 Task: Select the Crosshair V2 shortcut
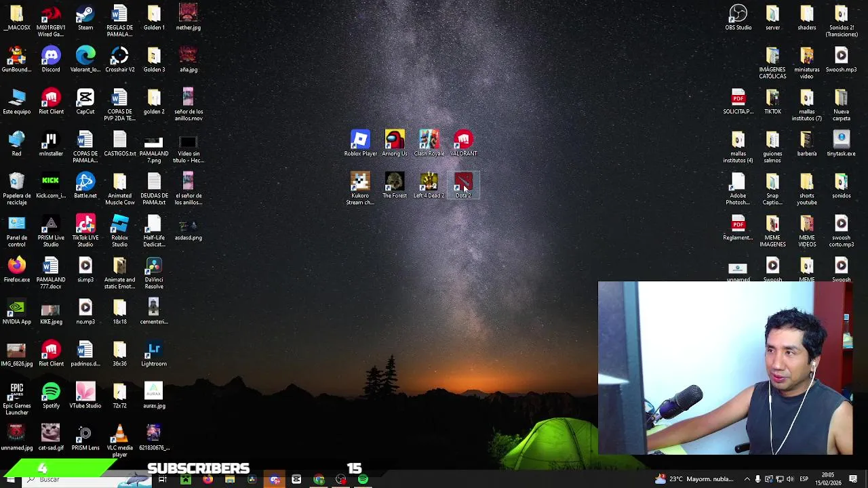120,60
